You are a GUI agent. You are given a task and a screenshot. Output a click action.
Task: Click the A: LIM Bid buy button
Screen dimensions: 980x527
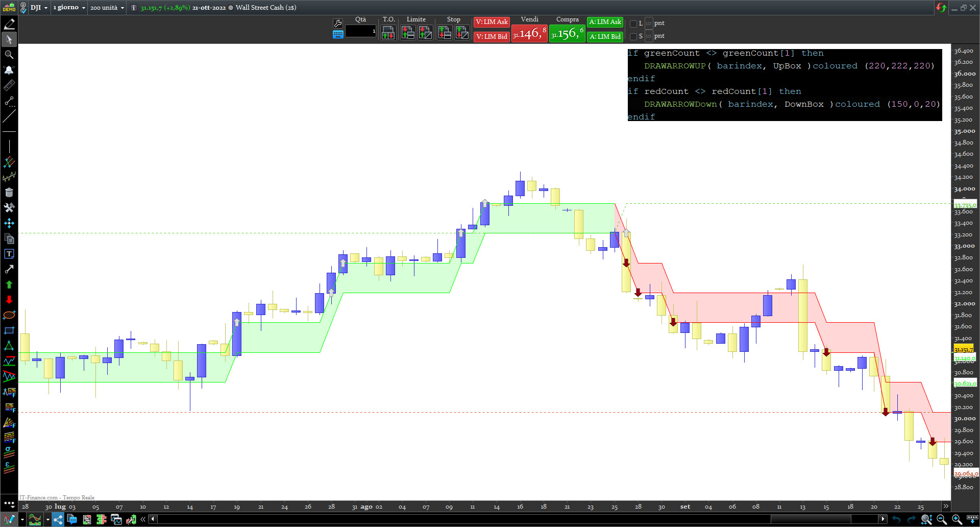point(605,37)
